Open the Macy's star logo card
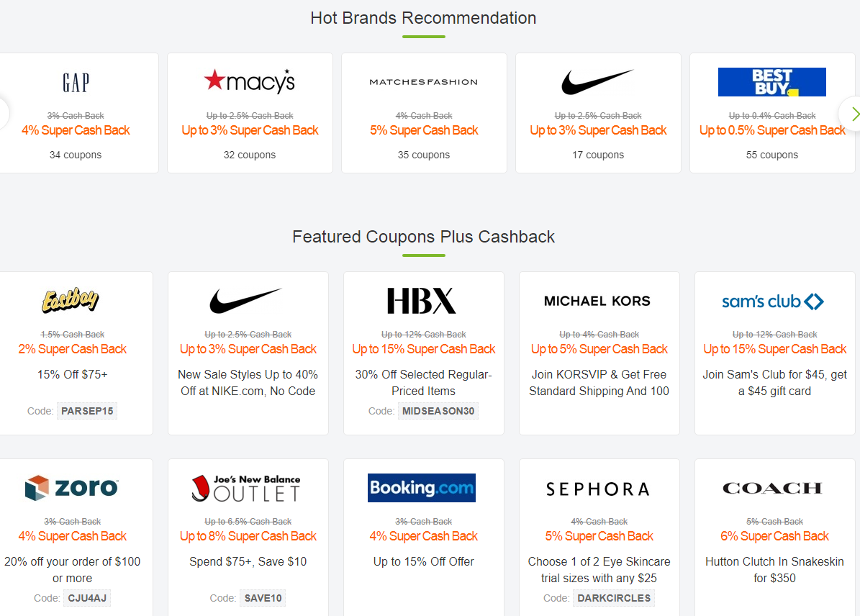The image size is (860, 616). click(249, 81)
